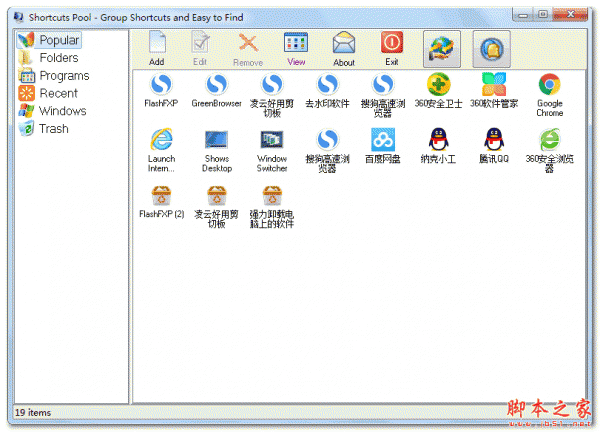This screenshot has height=432, width=600.
Task: Click the Edit toolbar button
Action: pos(200,49)
